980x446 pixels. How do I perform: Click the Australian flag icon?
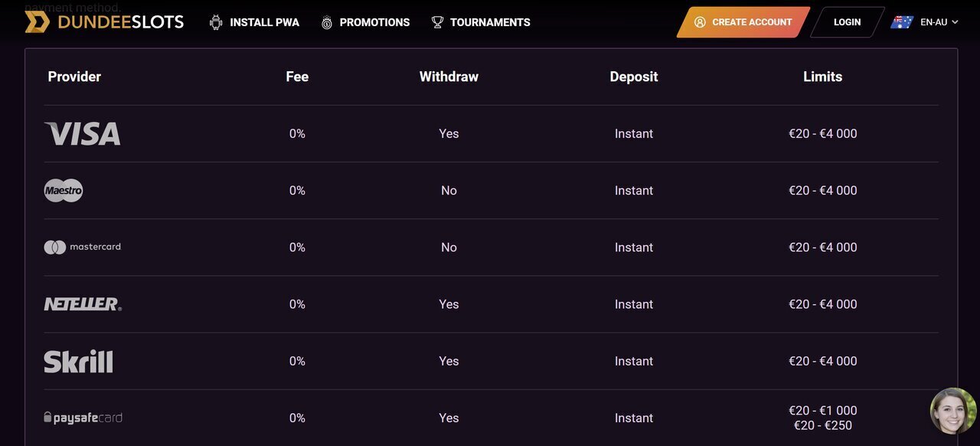902,22
